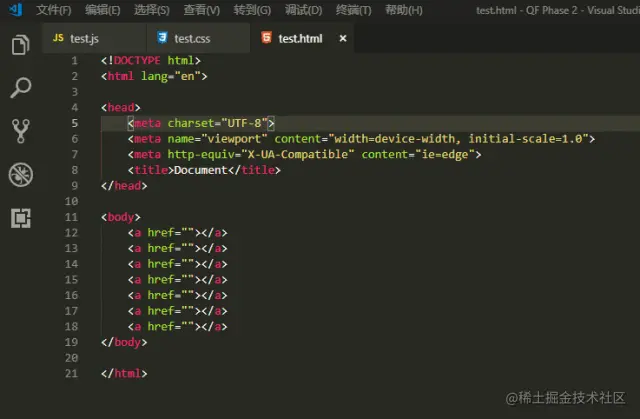The image size is (640, 419).
Task: Open the 选择(S) menu
Action: [x=151, y=10]
